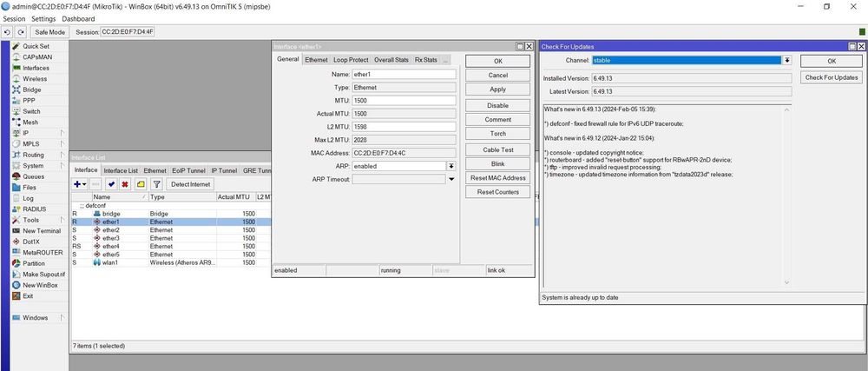Open Quick Set in the sidebar

point(36,47)
